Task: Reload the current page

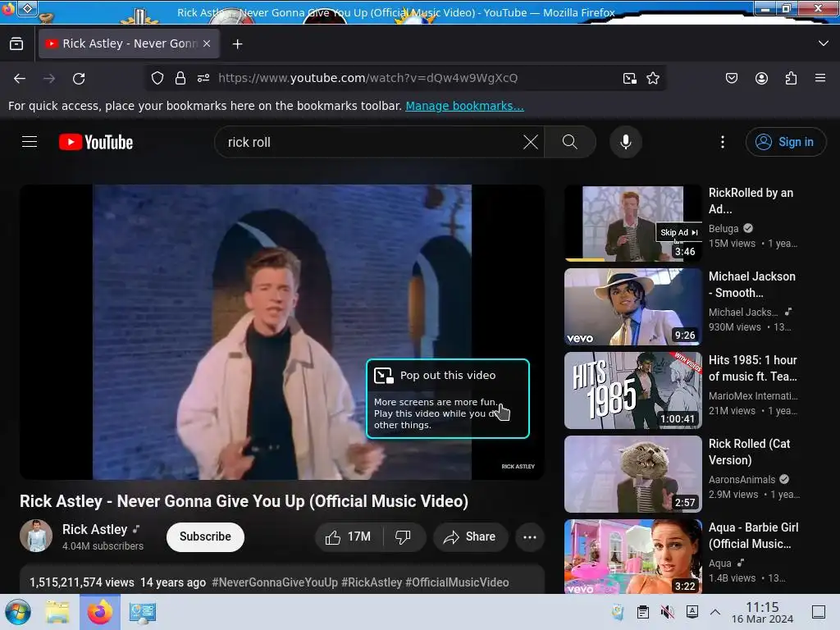Action: coord(79,78)
